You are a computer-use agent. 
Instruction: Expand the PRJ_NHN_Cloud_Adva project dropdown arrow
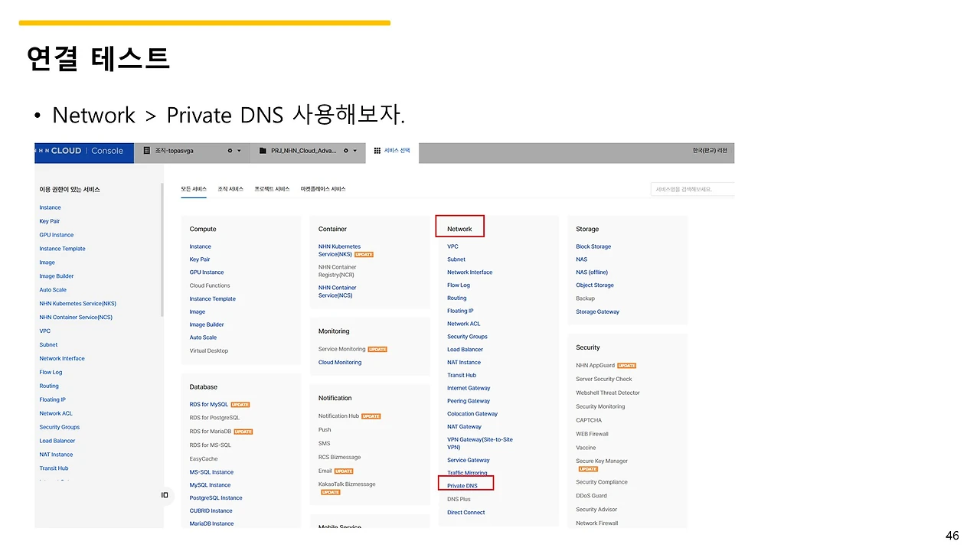point(354,151)
